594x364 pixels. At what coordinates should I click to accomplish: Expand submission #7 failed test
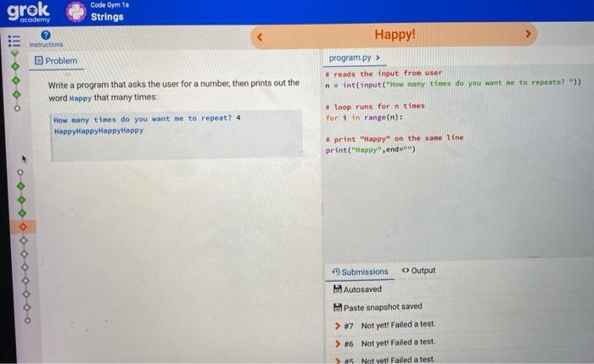[338, 325]
